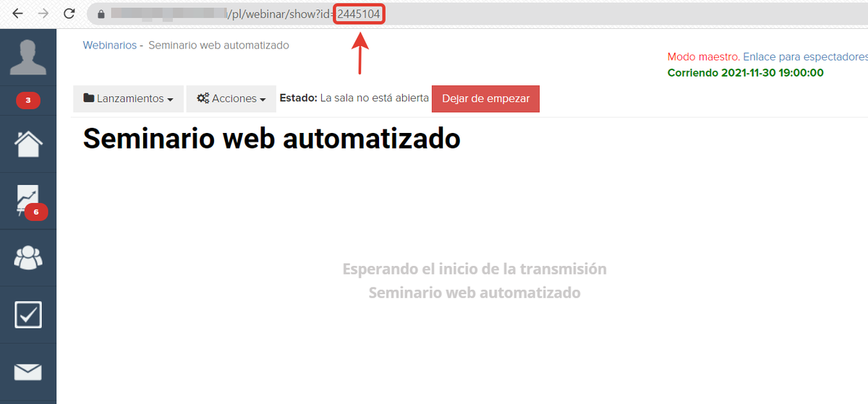Click the red notification badge showing 3
The height and width of the screenshot is (404, 868).
pyautogui.click(x=28, y=100)
